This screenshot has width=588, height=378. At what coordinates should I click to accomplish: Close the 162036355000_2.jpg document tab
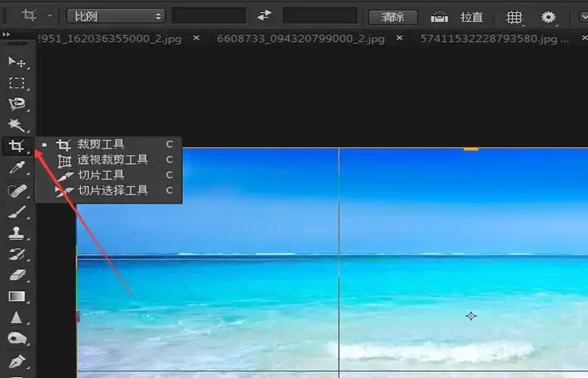[x=196, y=38]
